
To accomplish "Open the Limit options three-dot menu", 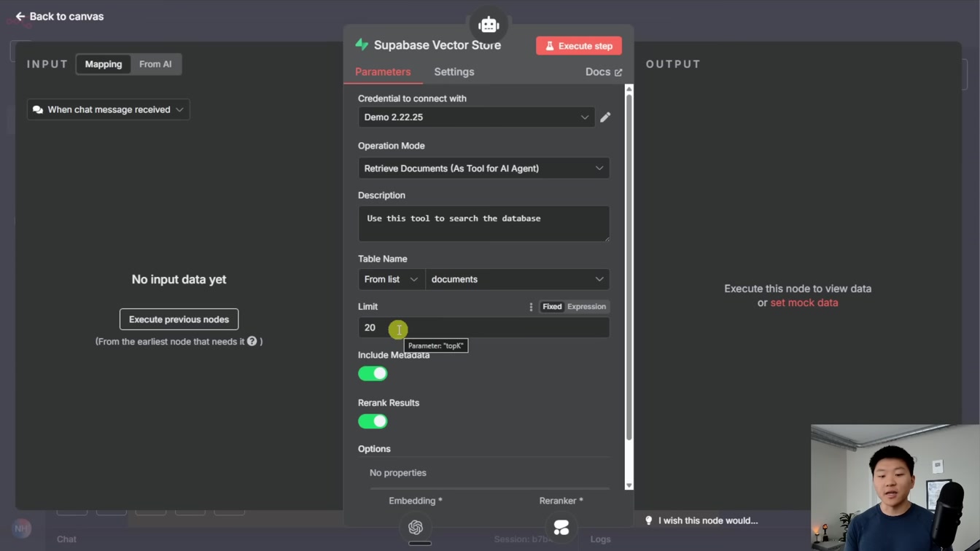I will coord(531,307).
